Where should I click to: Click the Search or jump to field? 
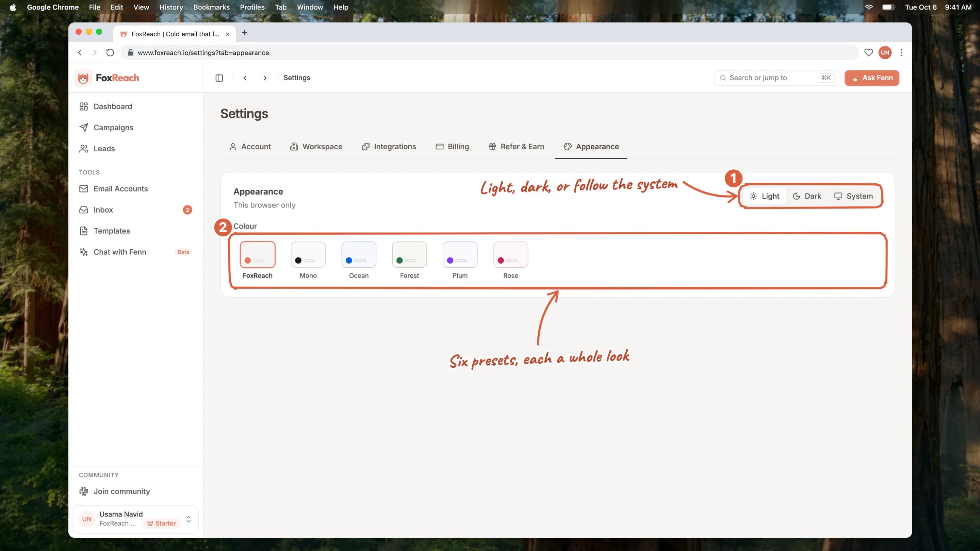point(777,78)
